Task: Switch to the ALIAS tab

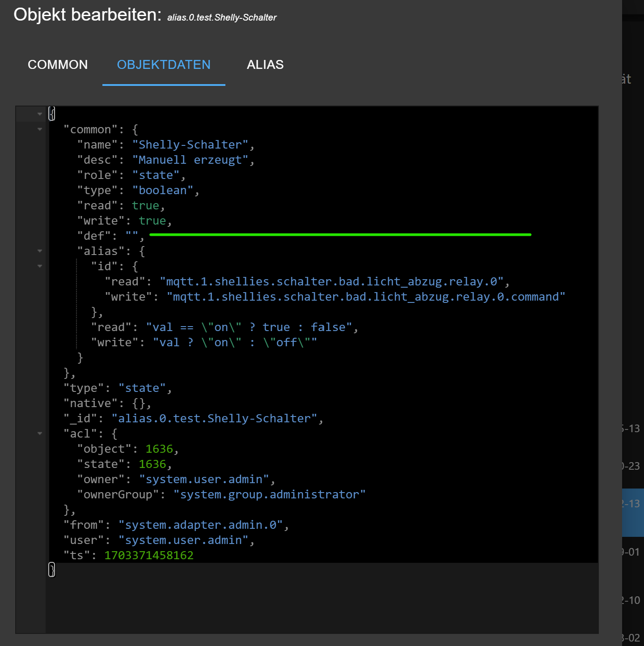Action: pyautogui.click(x=265, y=64)
